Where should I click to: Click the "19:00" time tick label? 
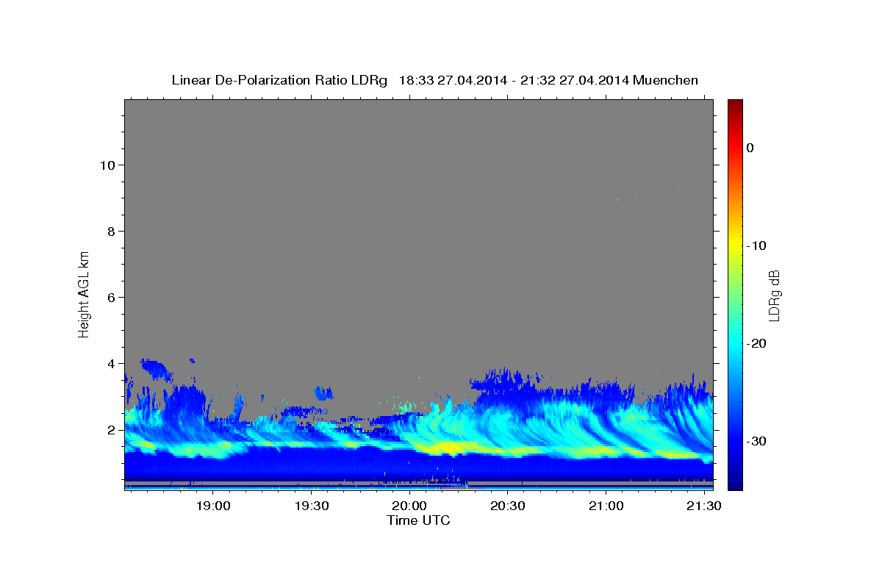coord(213,506)
